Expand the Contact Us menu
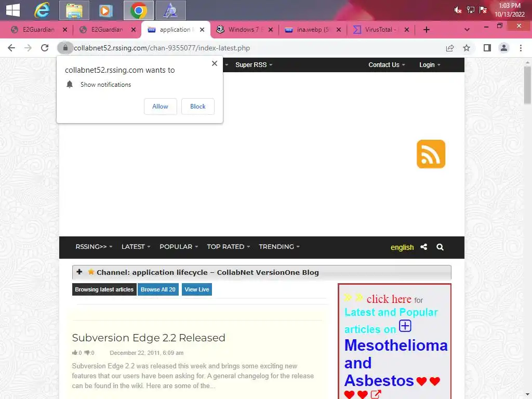532x399 pixels. coord(387,65)
